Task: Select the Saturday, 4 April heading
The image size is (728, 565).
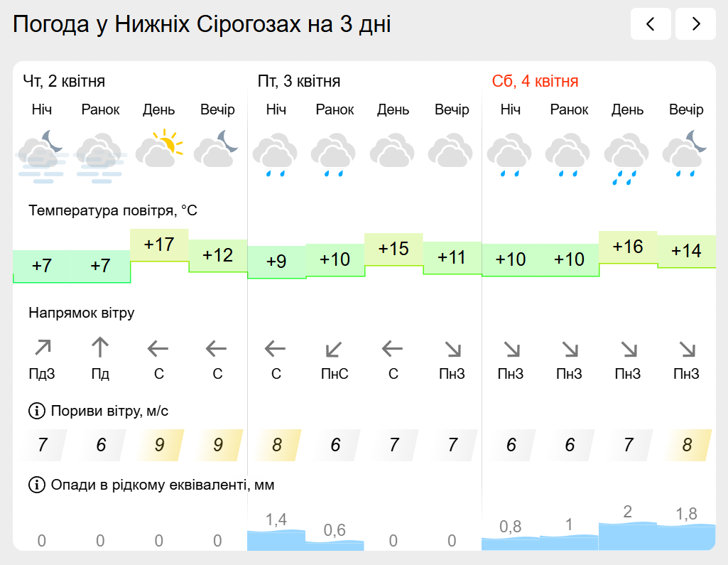Action: [535, 81]
